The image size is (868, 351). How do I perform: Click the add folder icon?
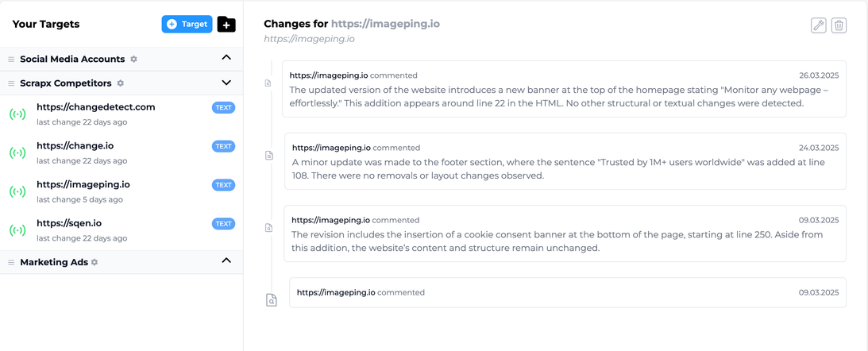click(226, 25)
